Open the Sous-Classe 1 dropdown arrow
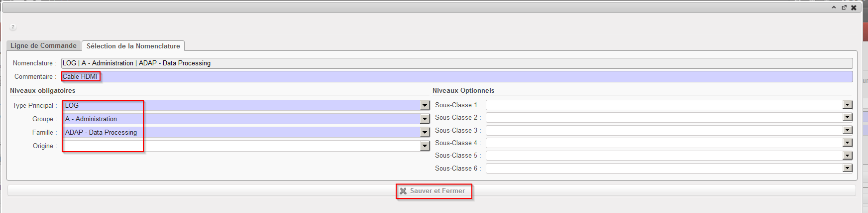Screen dimensions: 868x213 click(847, 105)
